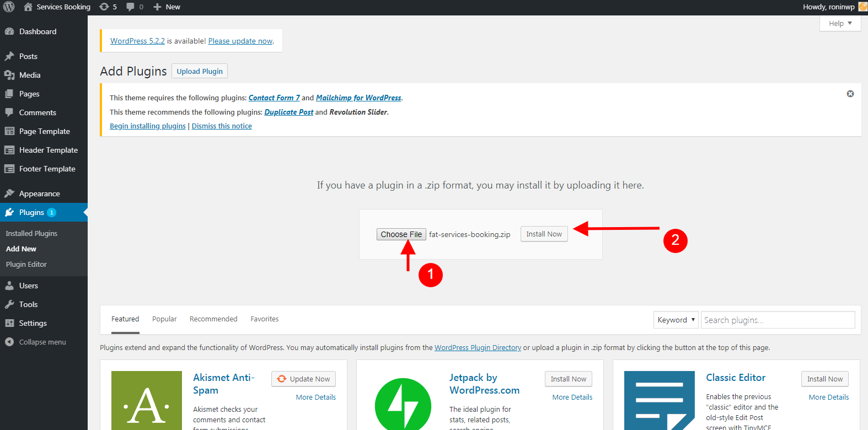Switch to the Recommended tab
The width and height of the screenshot is (868, 430).
click(x=213, y=319)
